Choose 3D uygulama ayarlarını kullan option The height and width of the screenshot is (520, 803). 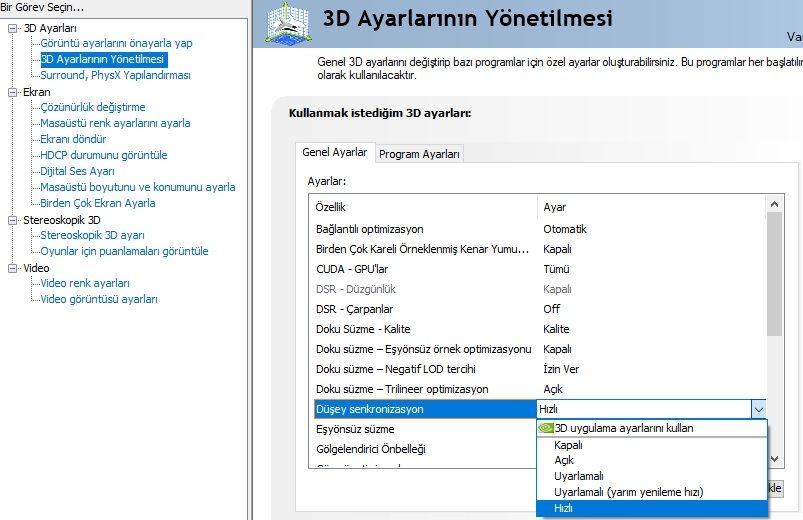652,428
